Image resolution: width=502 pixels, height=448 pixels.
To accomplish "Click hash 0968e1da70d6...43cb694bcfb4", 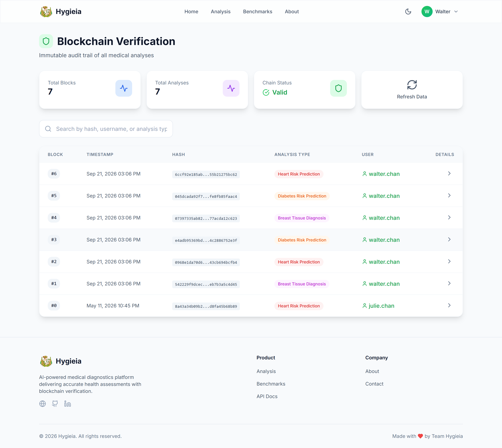I will (x=206, y=262).
